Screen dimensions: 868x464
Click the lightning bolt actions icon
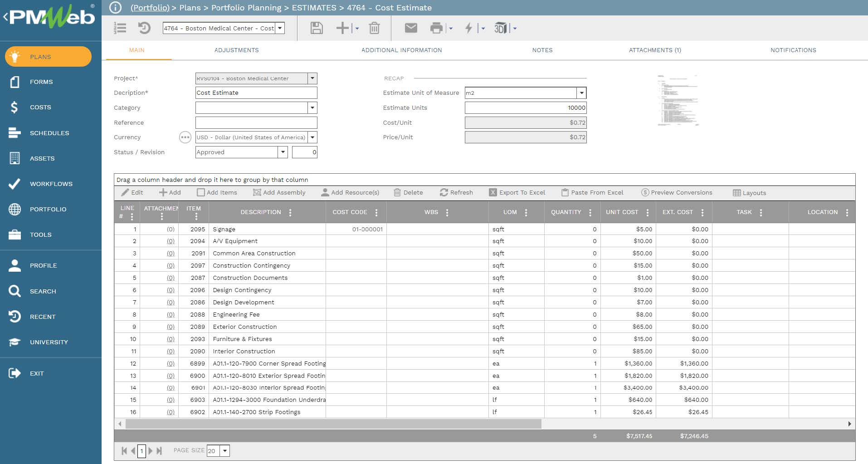point(468,28)
